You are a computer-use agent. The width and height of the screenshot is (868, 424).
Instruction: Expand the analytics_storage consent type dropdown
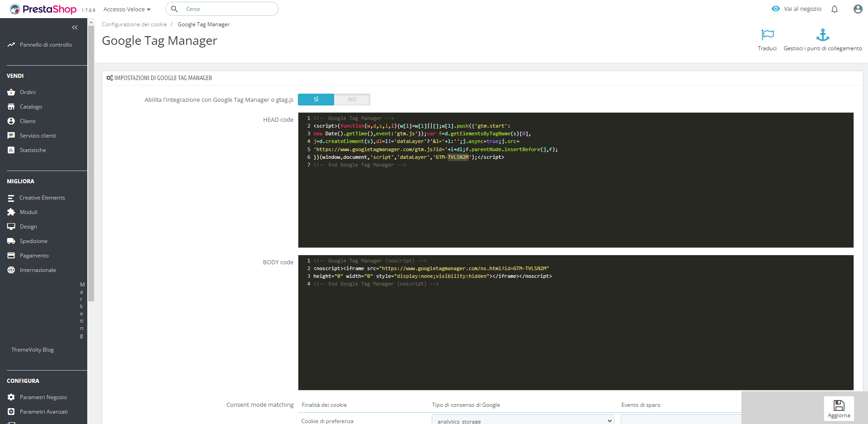tap(523, 420)
